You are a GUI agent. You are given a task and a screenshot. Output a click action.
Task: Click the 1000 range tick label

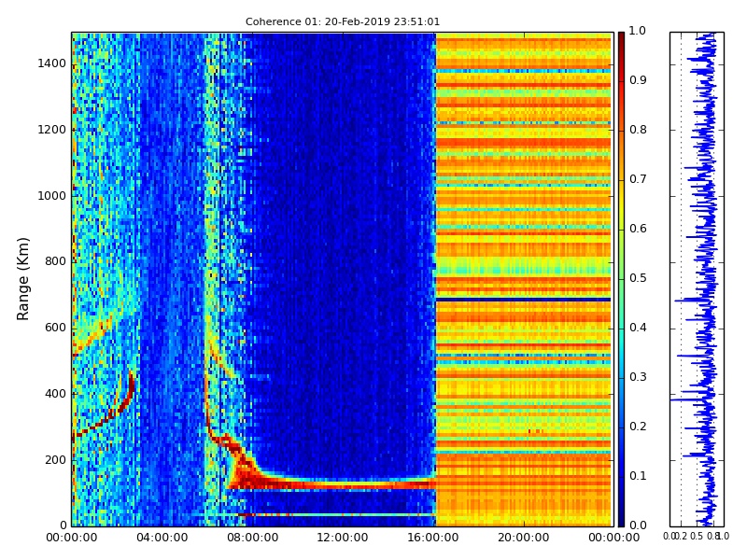[52, 196]
